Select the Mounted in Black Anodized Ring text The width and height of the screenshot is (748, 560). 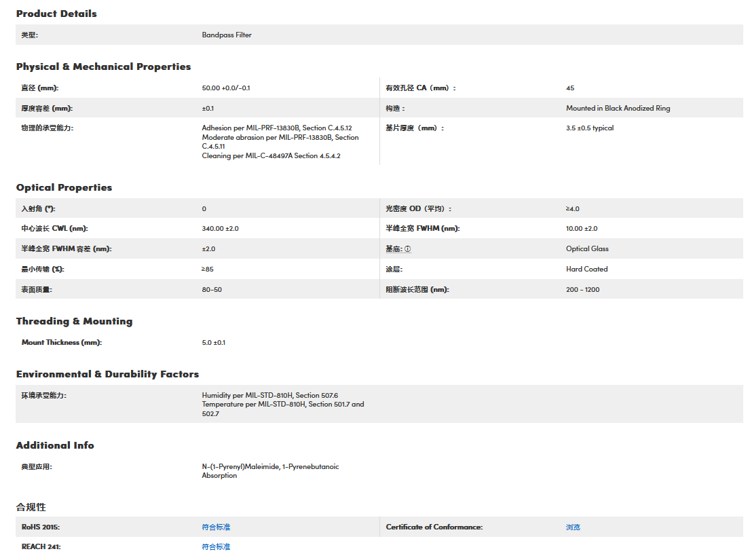(618, 109)
